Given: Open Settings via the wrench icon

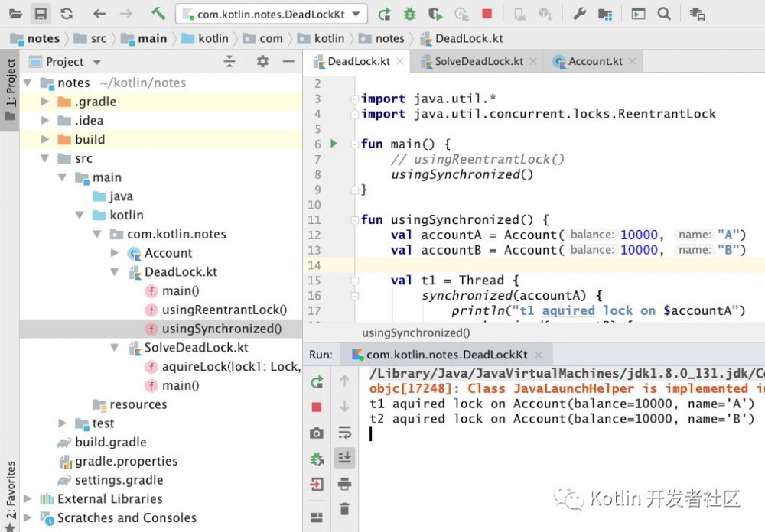Looking at the screenshot, I should tap(579, 13).
